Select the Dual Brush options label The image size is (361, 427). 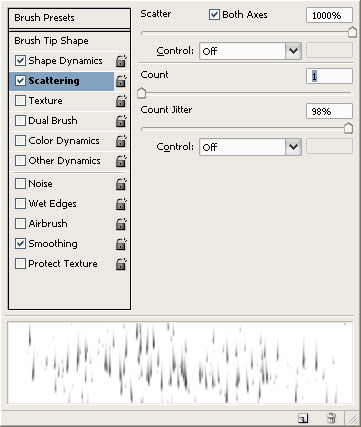[53, 121]
